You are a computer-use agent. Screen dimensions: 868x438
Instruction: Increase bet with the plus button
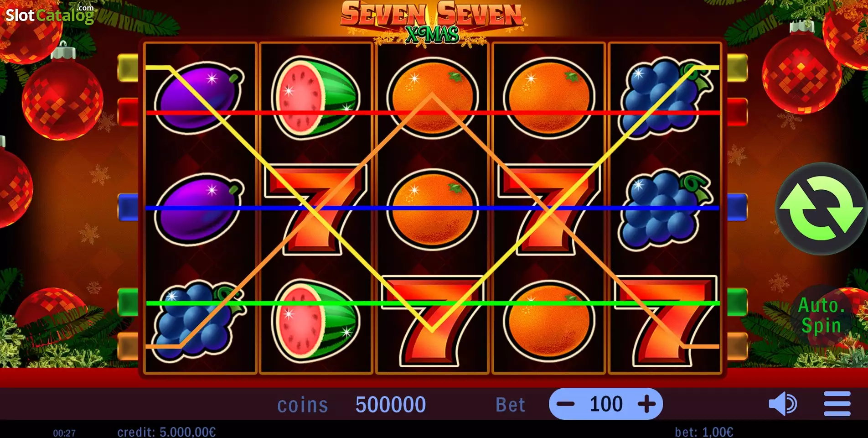click(x=646, y=404)
